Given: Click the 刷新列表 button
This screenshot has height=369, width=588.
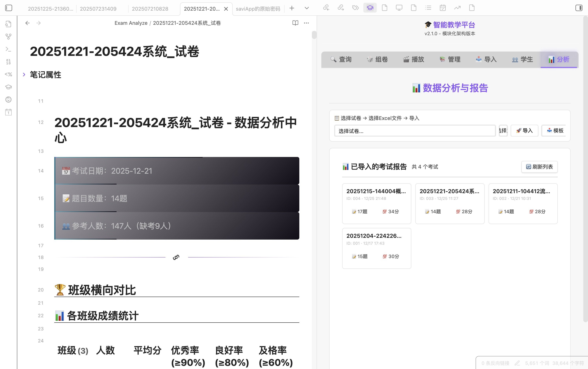Looking at the screenshot, I should pyautogui.click(x=539, y=167).
